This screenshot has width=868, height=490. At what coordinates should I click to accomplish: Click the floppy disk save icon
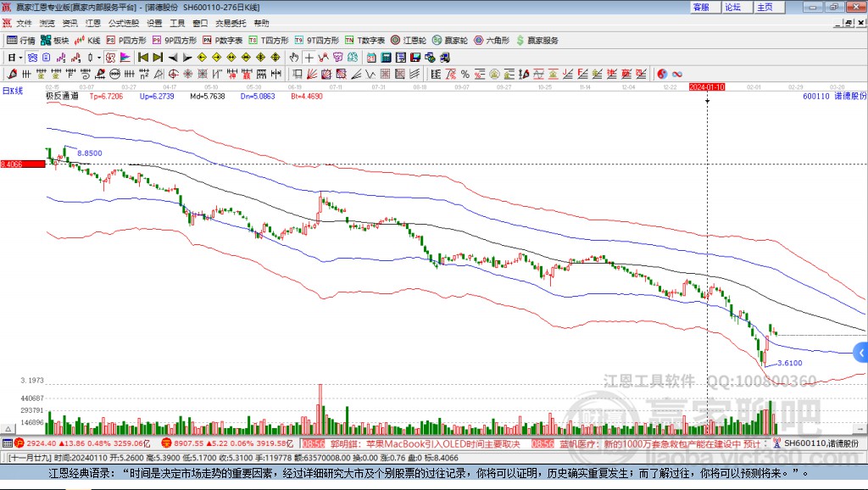[415, 58]
